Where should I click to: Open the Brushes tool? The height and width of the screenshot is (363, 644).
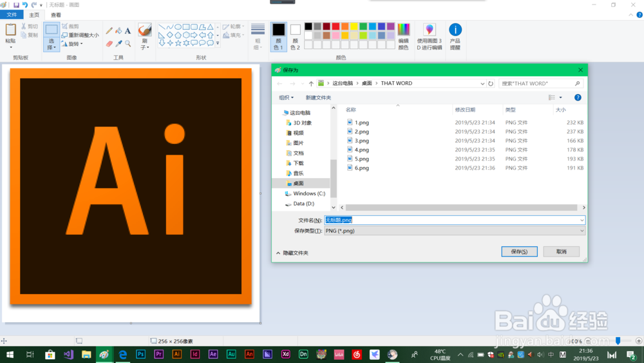click(x=144, y=37)
